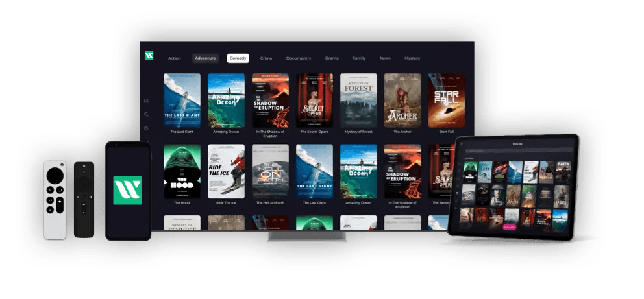Click the 'Mystery of Forest' title text

coord(358,132)
